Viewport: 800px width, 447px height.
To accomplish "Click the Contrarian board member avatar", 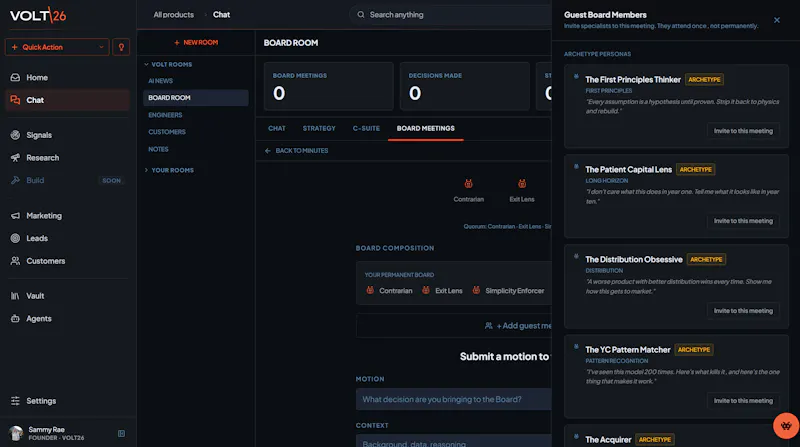I will pos(468,184).
